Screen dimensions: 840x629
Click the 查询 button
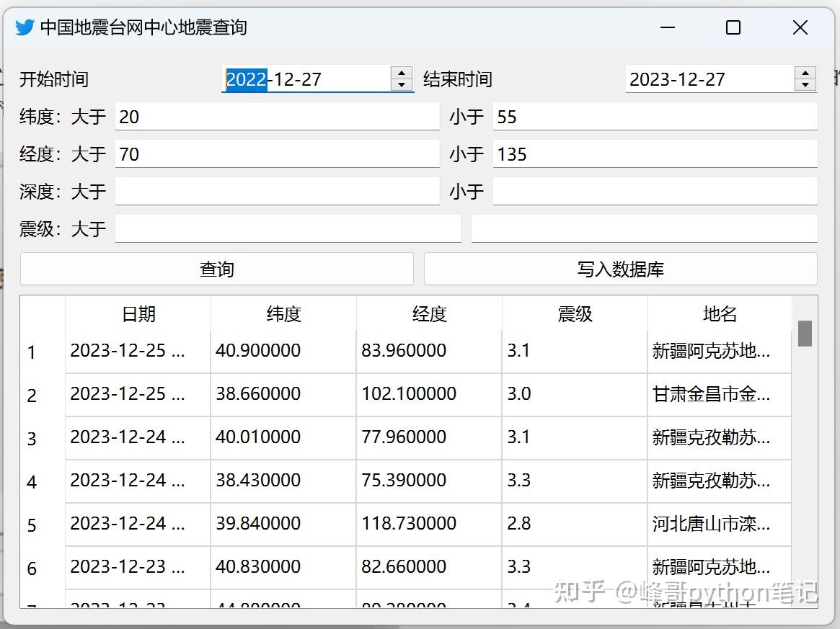coord(217,269)
